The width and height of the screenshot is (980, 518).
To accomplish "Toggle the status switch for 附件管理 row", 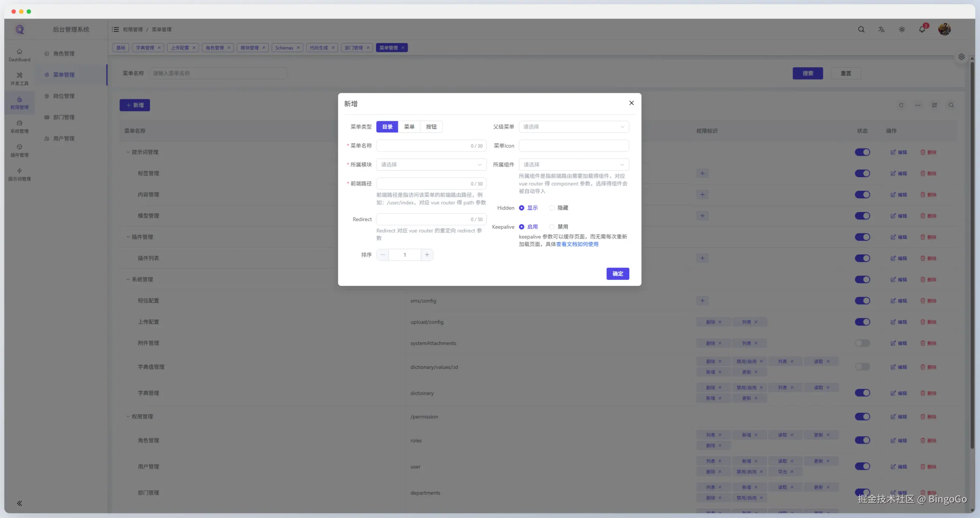I will click(862, 343).
